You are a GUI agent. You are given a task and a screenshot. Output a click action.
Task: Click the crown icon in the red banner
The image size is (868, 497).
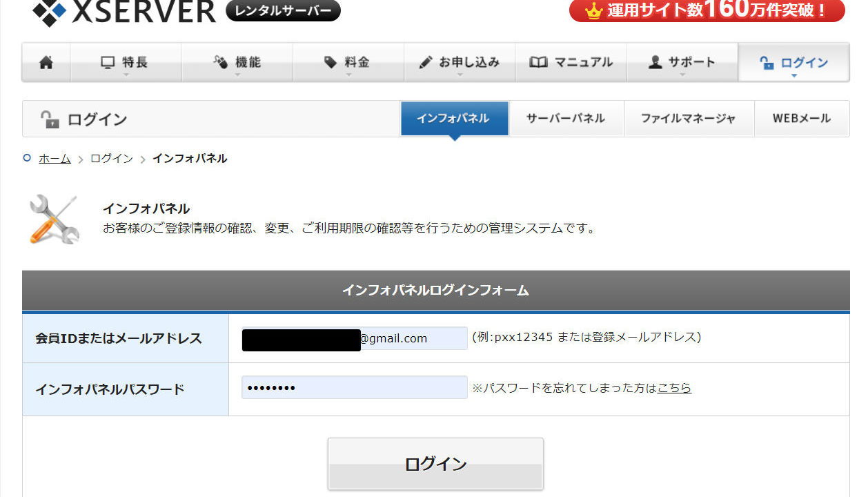pos(593,10)
